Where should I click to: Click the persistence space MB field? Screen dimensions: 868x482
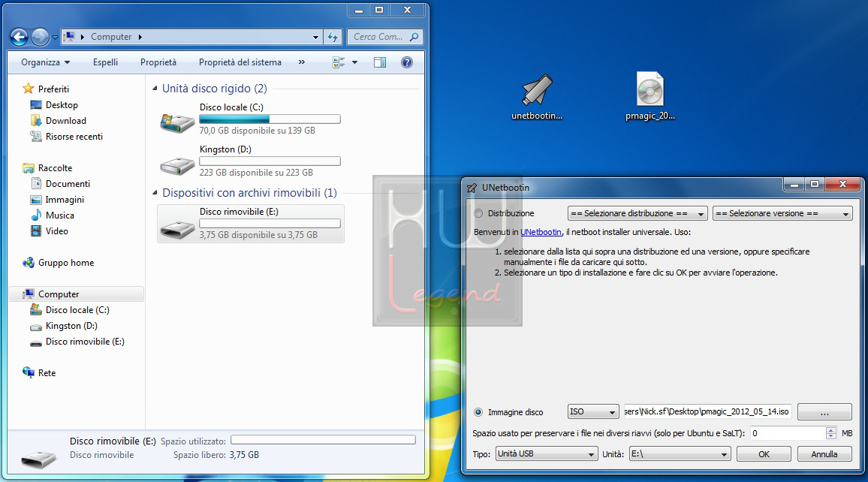point(787,433)
